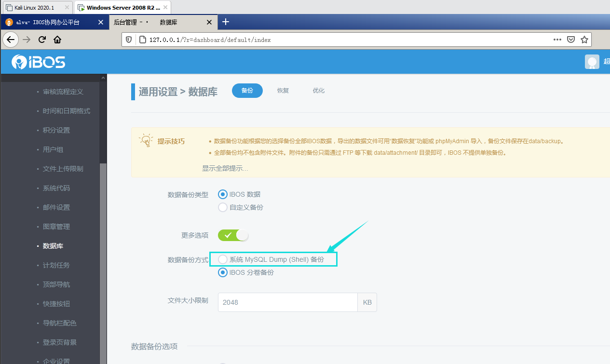Click the IBOS logo in header
Image resolution: width=610 pixels, height=364 pixels.
pos(39,62)
